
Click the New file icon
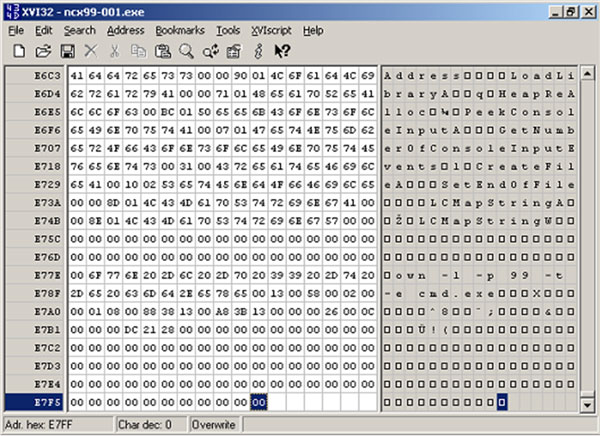tap(20, 50)
